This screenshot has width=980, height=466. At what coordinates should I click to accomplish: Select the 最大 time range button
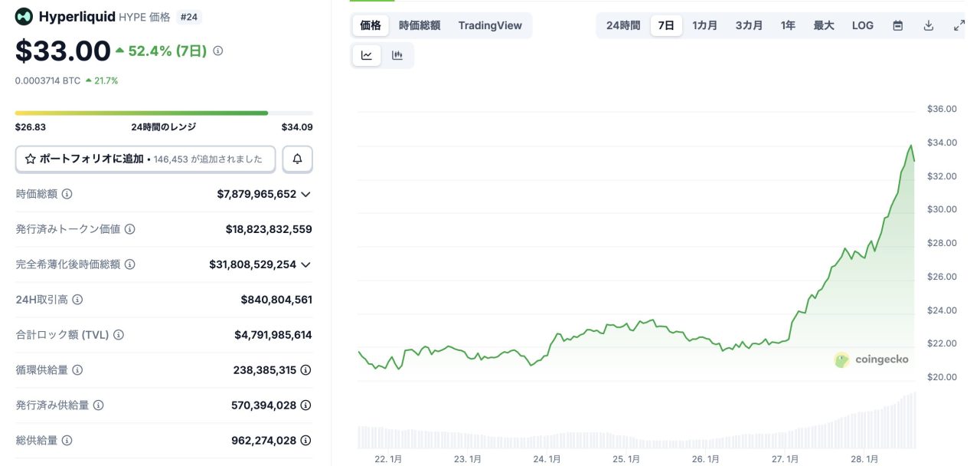pyautogui.click(x=824, y=25)
